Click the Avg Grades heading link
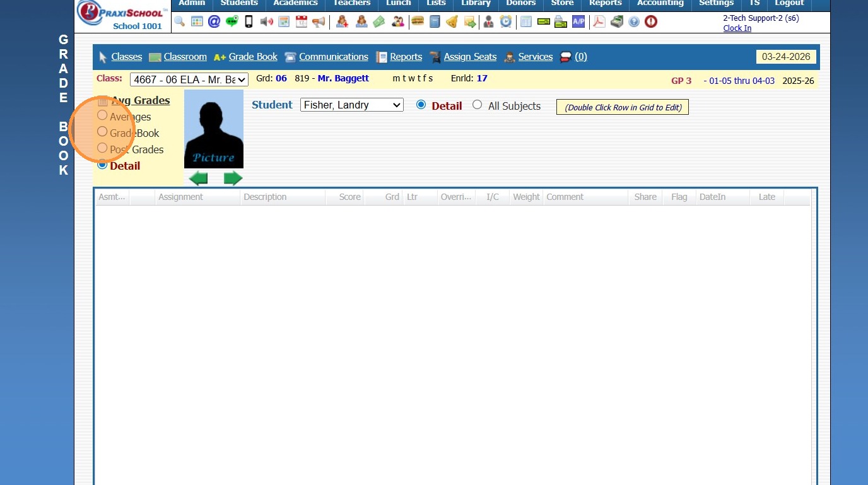Image resolution: width=868 pixels, height=485 pixels. coord(141,100)
